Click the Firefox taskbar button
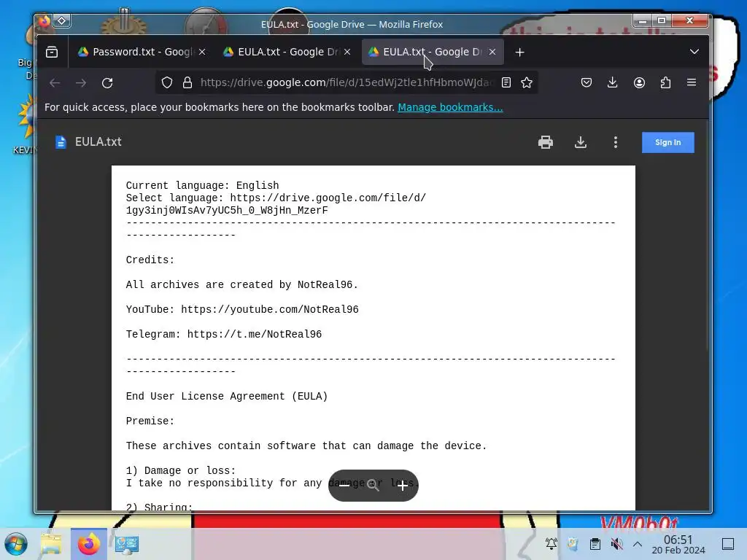Screen dimensions: 747x560 coord(88,544)
